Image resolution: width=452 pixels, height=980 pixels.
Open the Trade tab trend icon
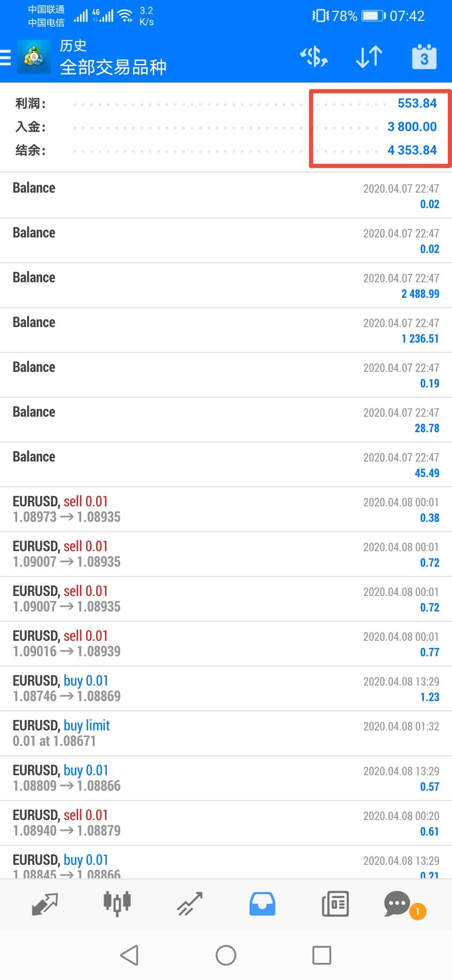(190, 904)
